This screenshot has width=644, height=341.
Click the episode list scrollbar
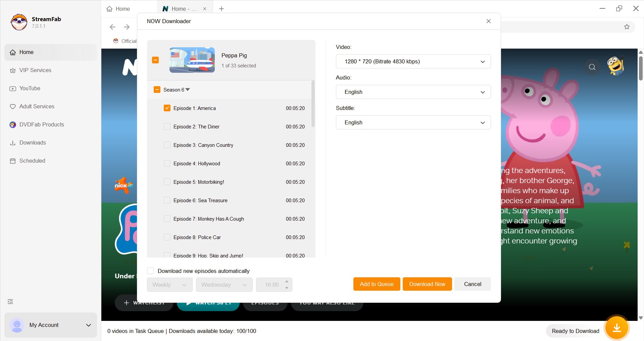tap(313, 104)
